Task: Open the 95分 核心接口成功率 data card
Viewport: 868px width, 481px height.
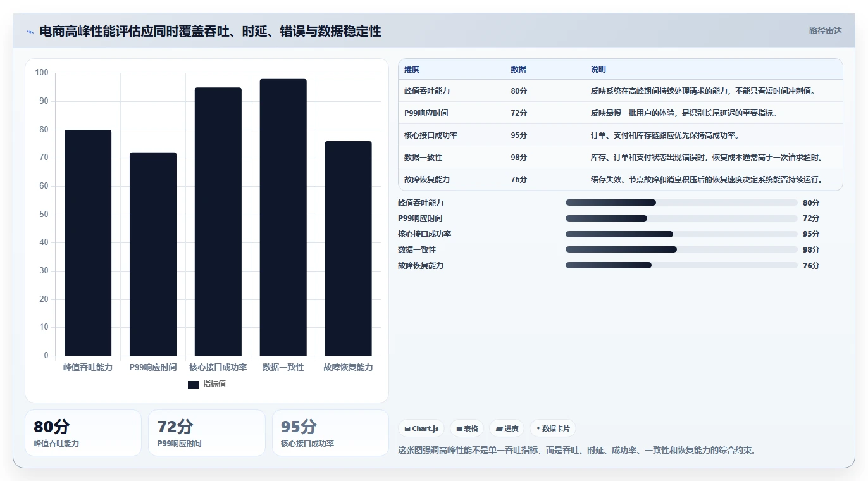Action: [330, 433]
